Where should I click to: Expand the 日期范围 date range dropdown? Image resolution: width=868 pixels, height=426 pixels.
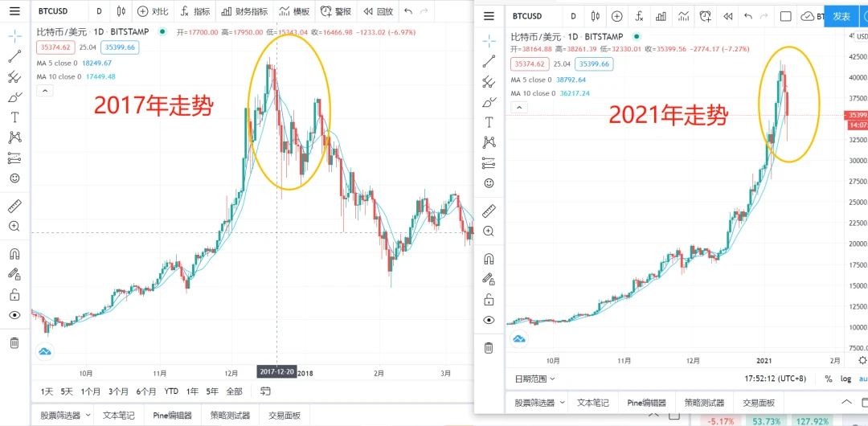coord(534,379)
